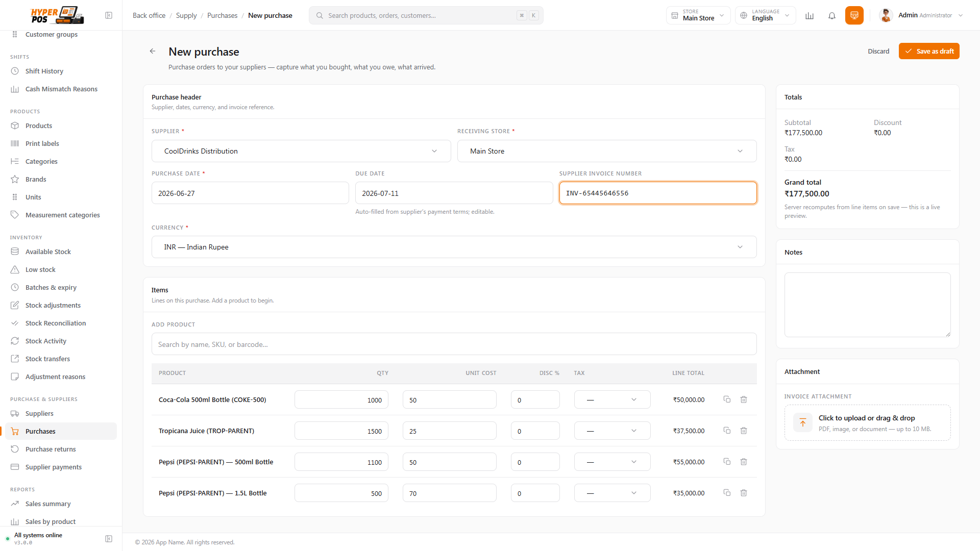The image size is (980, 551).
Task: Click Save as draft button
Action: pos(929,51)
